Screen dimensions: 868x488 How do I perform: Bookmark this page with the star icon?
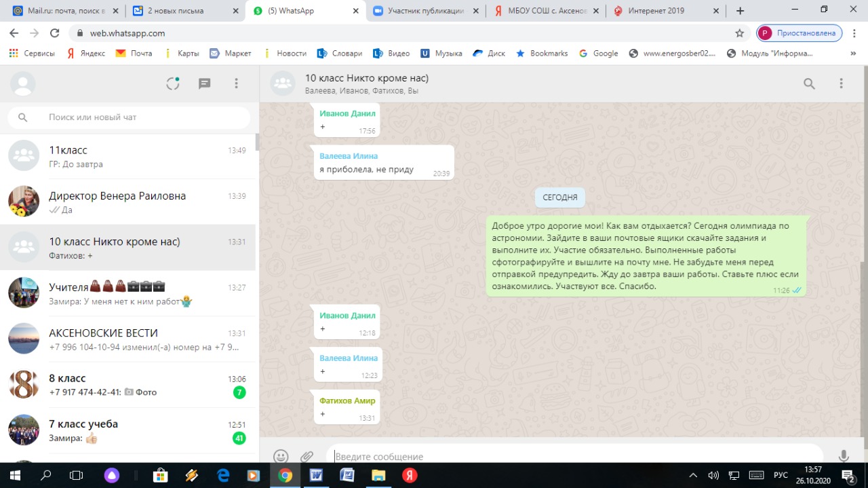(739, 33)
